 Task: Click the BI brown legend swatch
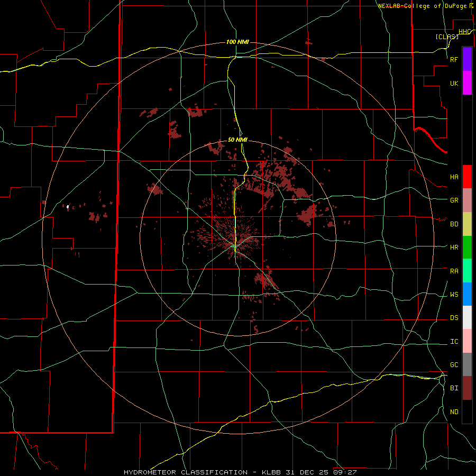pyautogui.click(x=467, y=388)
